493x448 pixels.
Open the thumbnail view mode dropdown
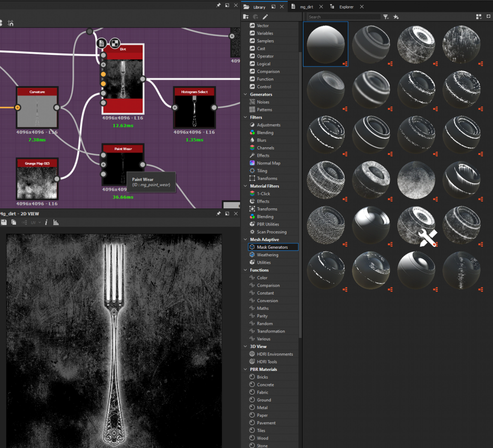click(479, 17)
